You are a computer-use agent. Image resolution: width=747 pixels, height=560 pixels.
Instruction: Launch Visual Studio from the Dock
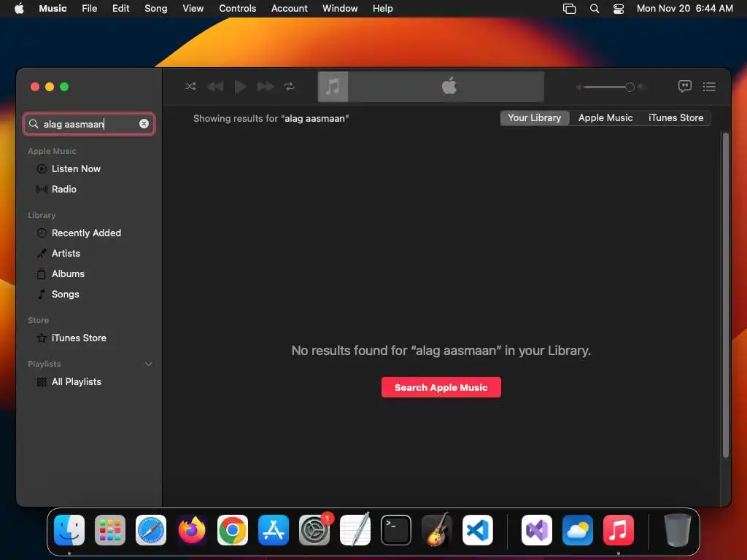[x=537, y=530]
